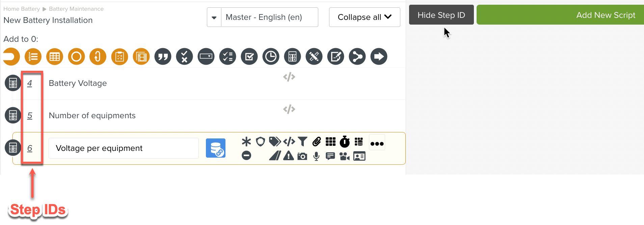Click the camera icon on step 6
The image size is (644, 225).
coord(302,156)
